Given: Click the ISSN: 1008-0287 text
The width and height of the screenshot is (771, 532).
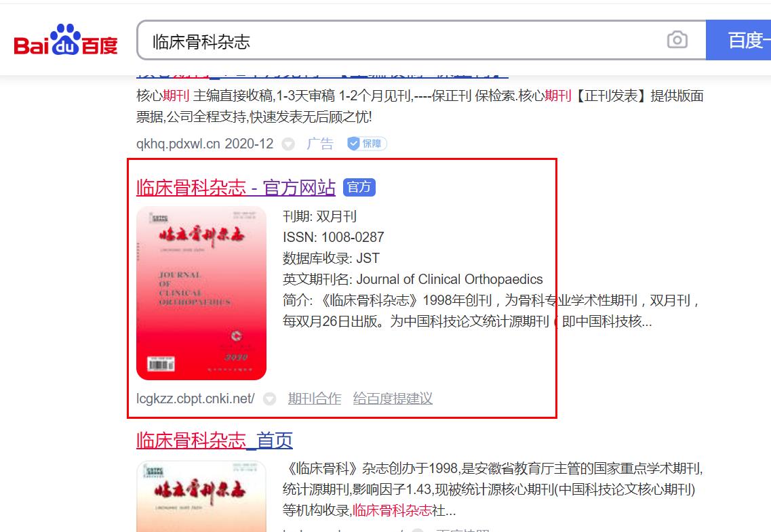Looking at the screenshot, I should click(333, 237).
